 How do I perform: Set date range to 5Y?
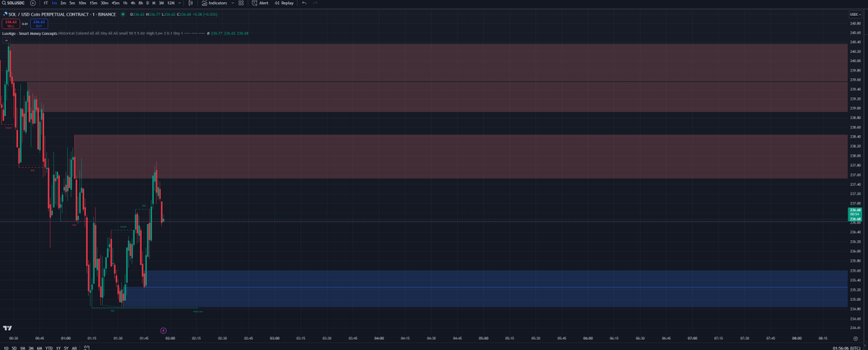coord(66,348)
